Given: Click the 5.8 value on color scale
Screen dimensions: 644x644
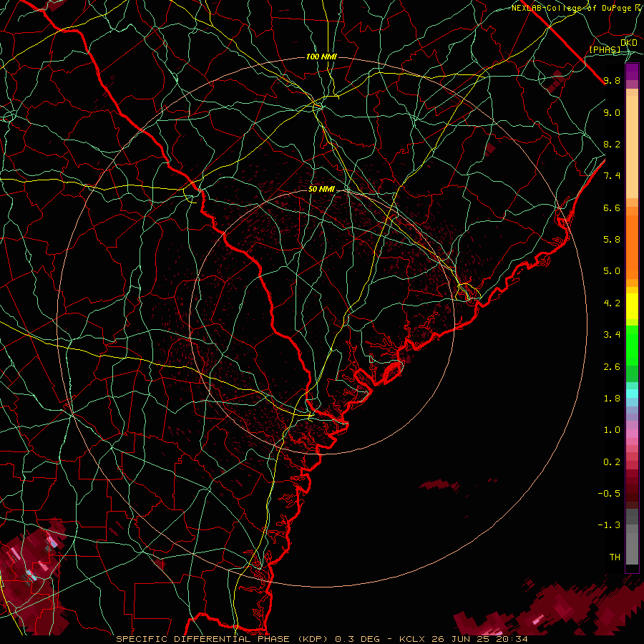Looking at the screenshot, I should (612, 240).
